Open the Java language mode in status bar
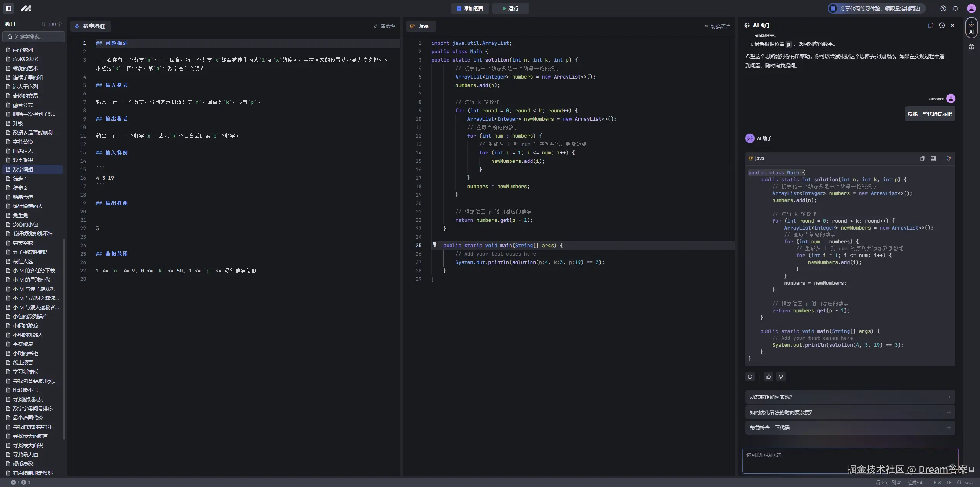980x487 pixels. coord(965,482)
